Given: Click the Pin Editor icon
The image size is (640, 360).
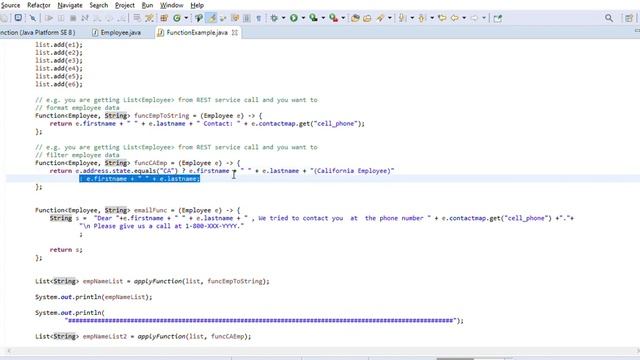Looking at the screenshot, I should [498, 18].
